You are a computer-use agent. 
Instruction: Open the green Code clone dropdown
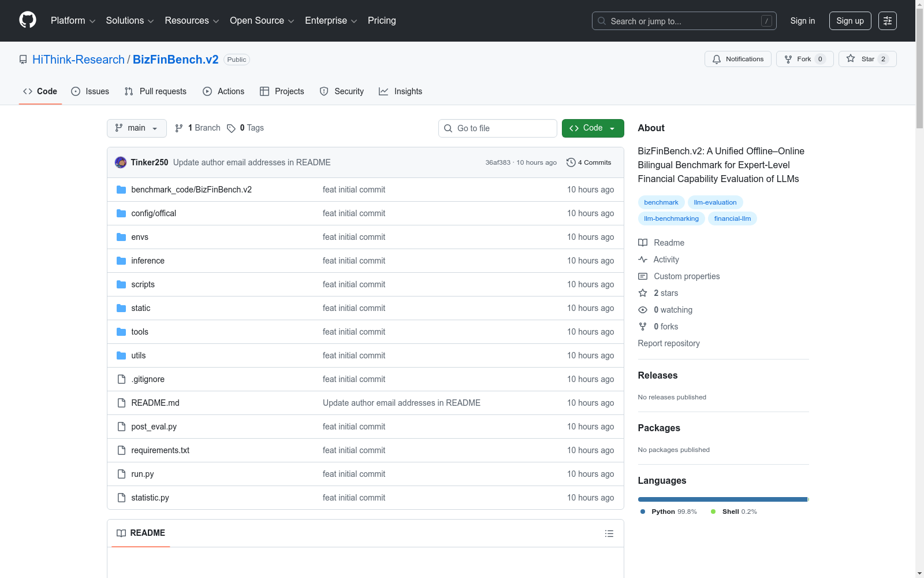click(x=593, y=128)
